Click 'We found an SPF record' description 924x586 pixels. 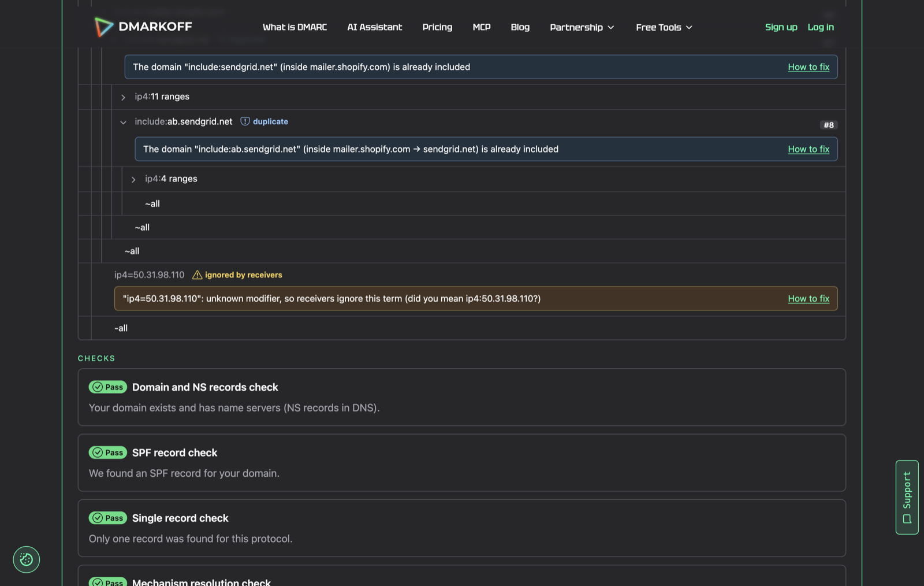[184, 473]
